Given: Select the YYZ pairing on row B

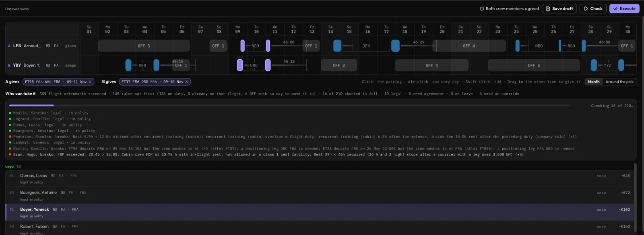Looking at the screenshot, I should [607, 65].
